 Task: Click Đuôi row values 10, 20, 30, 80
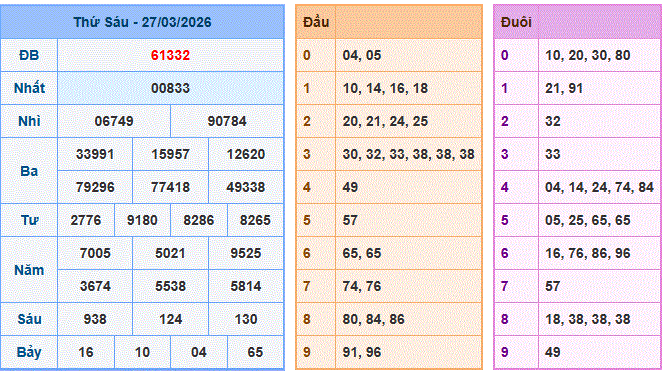point(588,55)
